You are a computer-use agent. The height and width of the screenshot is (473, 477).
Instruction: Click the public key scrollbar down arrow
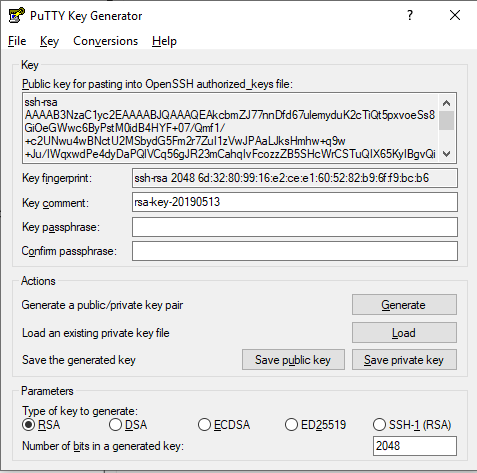[x=446, y=154]
